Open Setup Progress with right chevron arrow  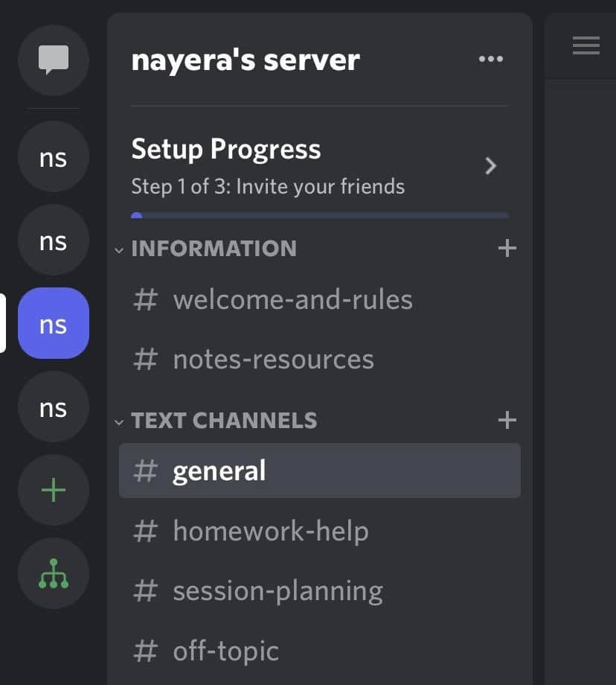[491, 166]
